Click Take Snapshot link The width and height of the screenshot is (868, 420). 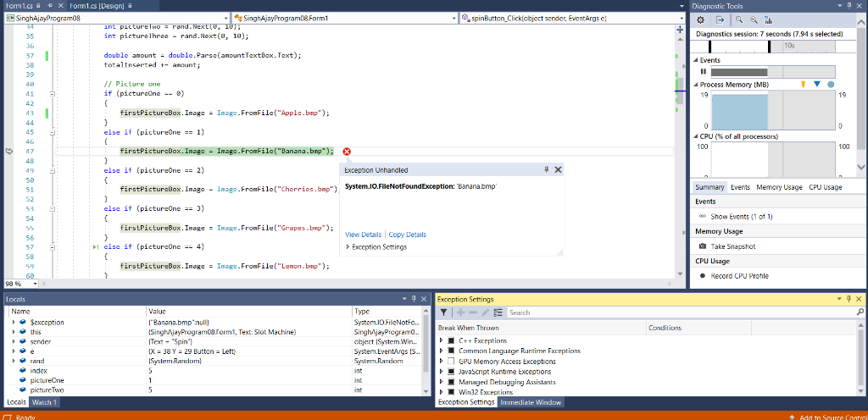coord(733,246)
